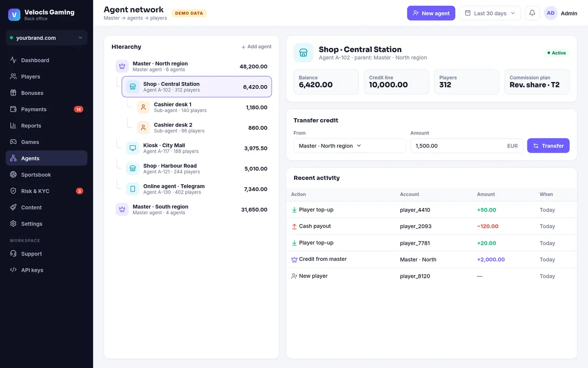Click the Cashier desk 2 person icon
Image resolution: width=588 pixels, height=368 pixels.
pyautogui.click(x=143, y=127)
